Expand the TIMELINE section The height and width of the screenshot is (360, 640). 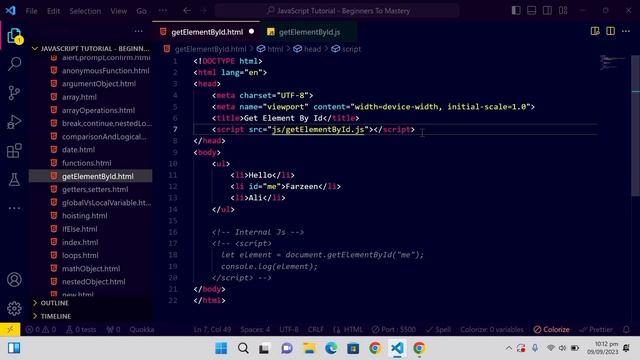coord(91,316)
